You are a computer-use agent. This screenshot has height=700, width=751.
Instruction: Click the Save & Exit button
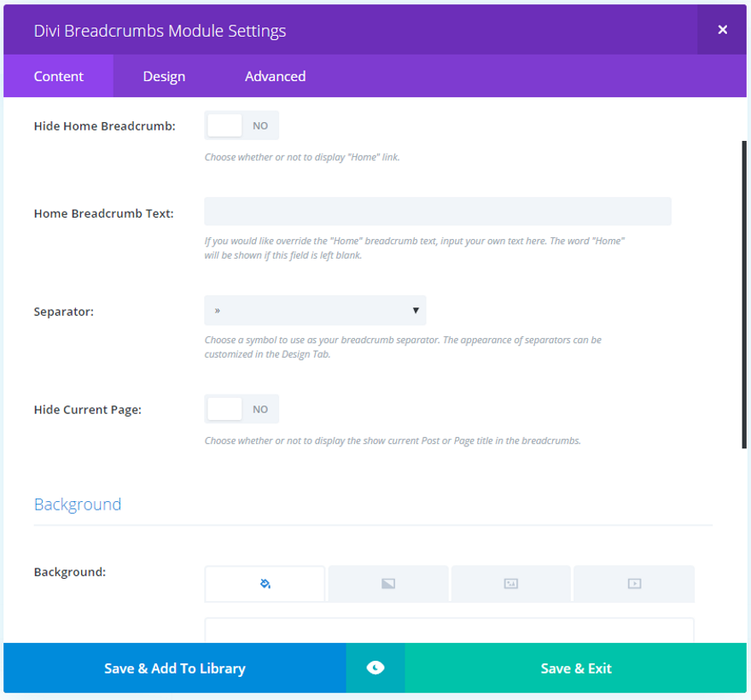point(576,668)
